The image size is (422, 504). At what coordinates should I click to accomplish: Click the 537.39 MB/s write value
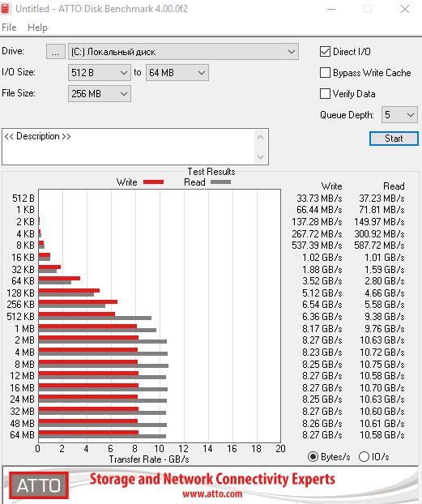pyautogui.click(x=317, y=246)
